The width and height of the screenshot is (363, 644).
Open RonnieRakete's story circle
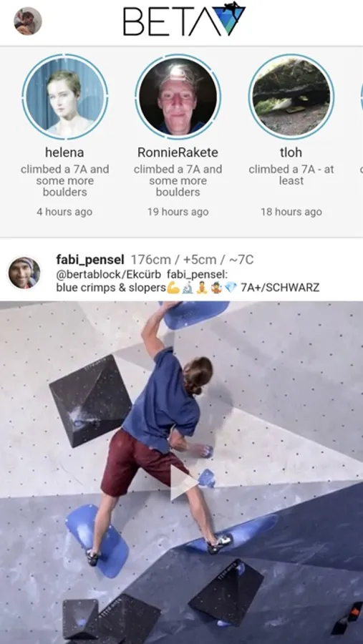[178, 97]
